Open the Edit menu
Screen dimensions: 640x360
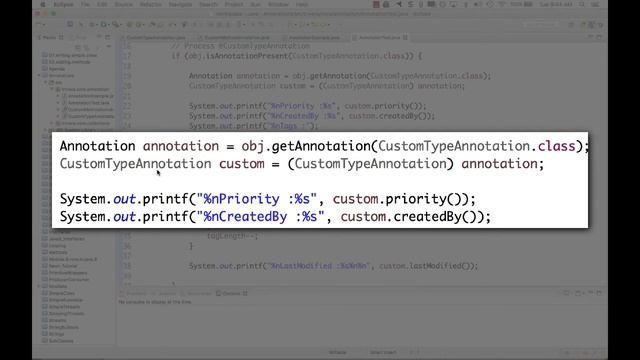point(102,4)
